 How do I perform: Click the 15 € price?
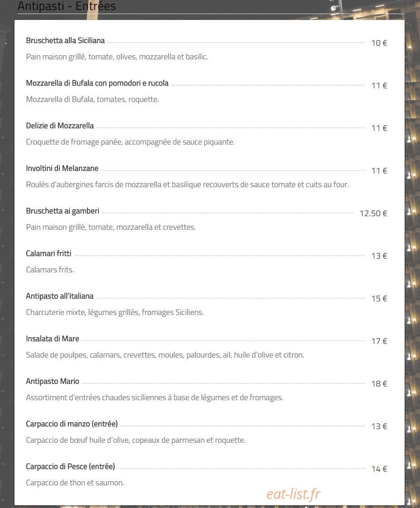pyautogui.click(x=379, y=298)
